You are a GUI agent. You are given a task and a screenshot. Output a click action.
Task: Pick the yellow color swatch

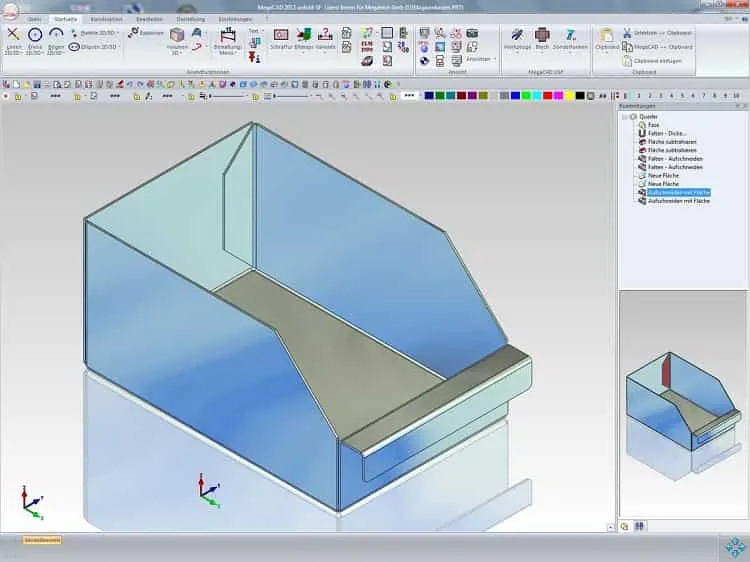pos(569,96)
